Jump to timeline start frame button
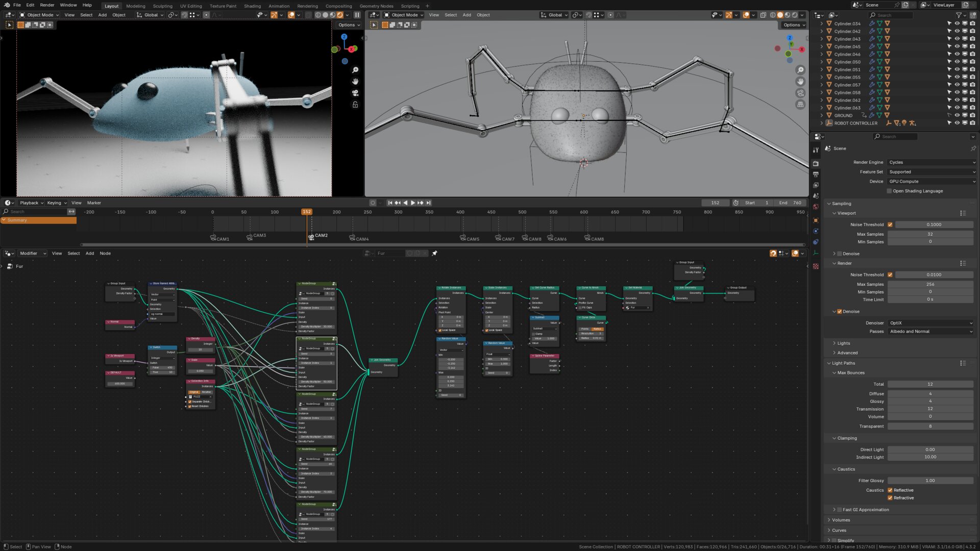This screenshot has height=551, width=980. [x=390, y=203]
